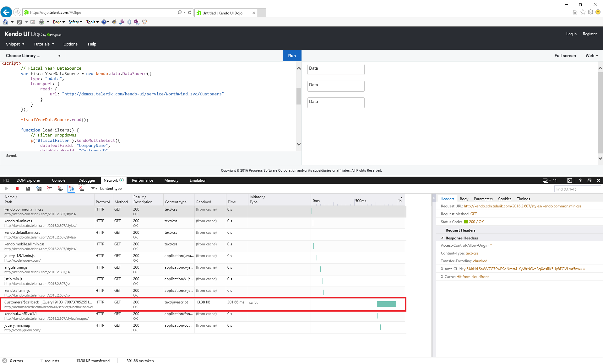
Task: Click the IE refresh page icon
Action: click(190, 13)
